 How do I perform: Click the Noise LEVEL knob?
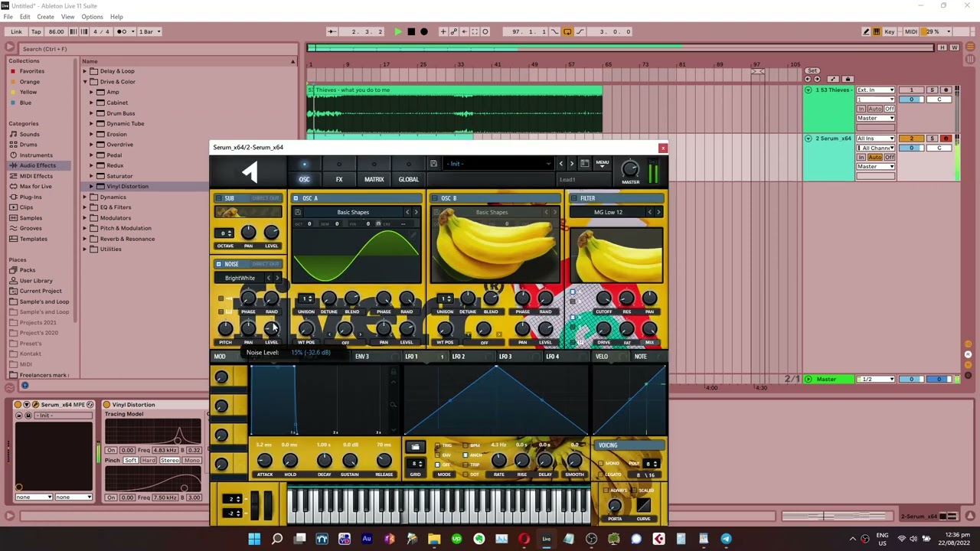pos(271,328)
